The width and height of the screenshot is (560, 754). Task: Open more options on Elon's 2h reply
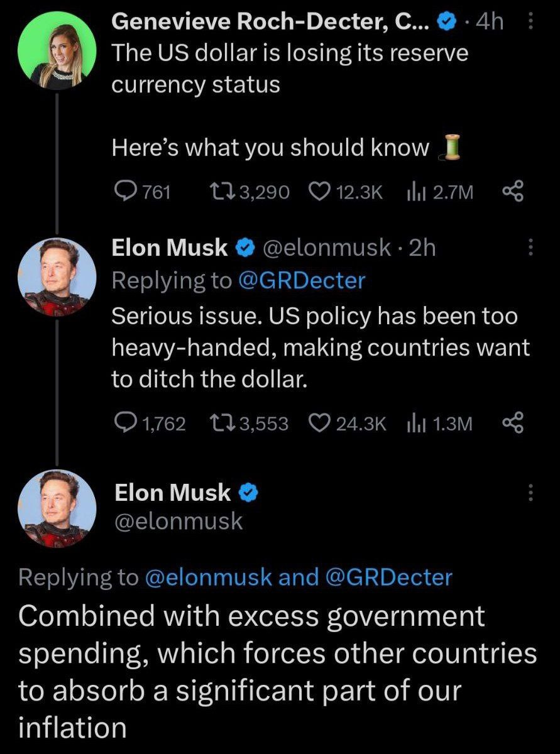(x=529, y=248)
